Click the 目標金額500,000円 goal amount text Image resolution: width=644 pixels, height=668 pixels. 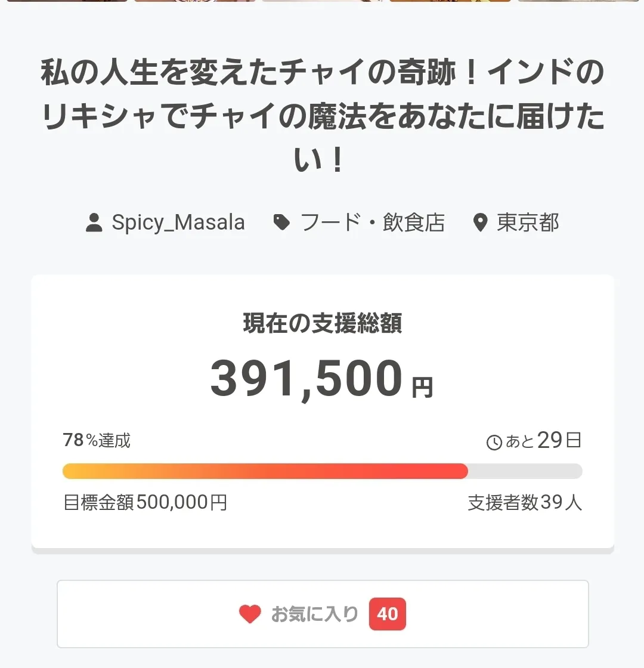(145, 503)
